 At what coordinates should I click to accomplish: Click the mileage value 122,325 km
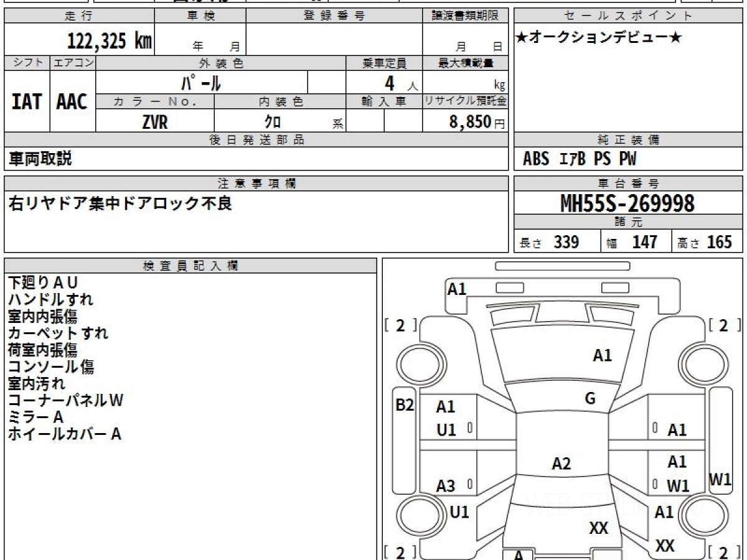(110, 41)
